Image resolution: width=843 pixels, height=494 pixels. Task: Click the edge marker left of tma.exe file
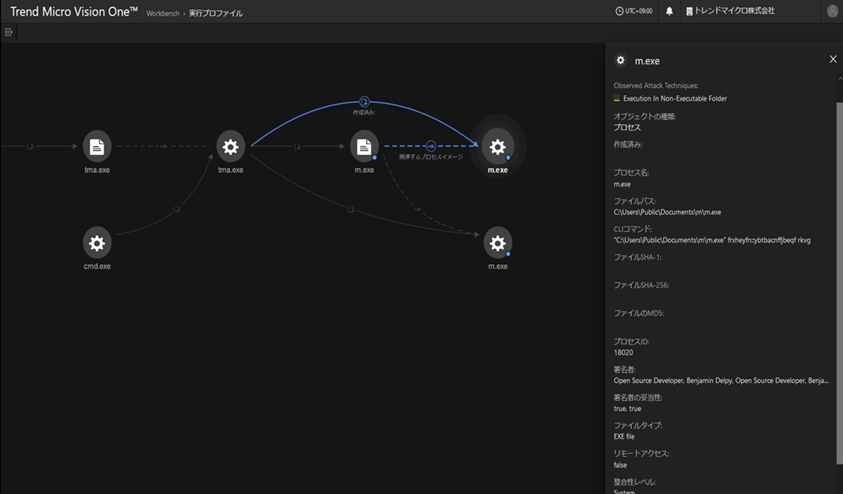point(30,146)
